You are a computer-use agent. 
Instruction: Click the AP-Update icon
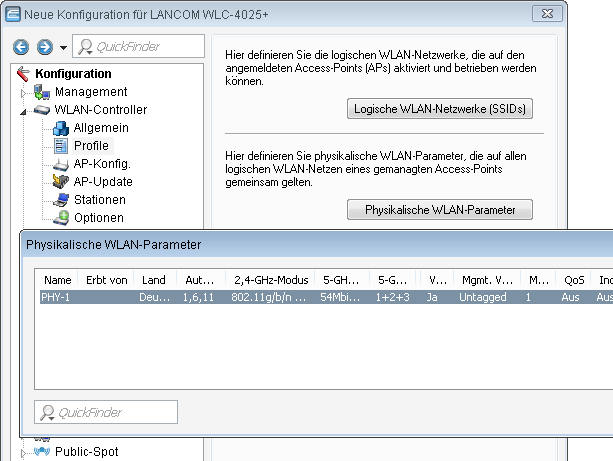(x=60, y=182)
